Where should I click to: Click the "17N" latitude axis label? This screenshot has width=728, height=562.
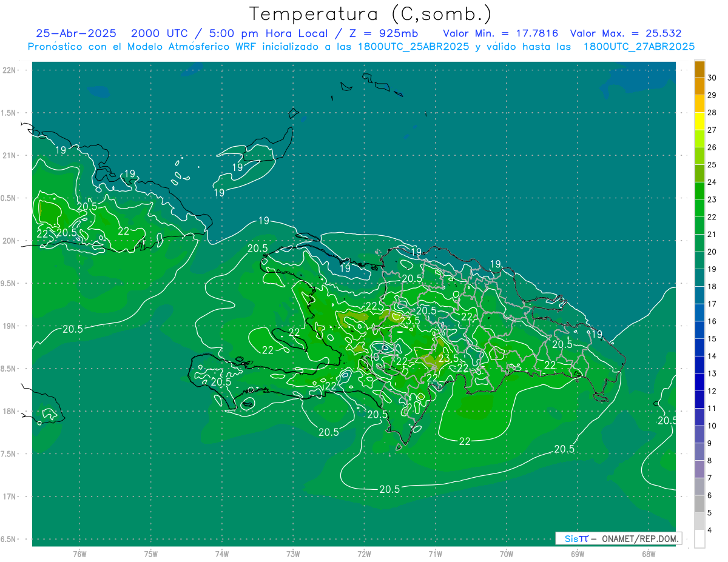point(9,497)
